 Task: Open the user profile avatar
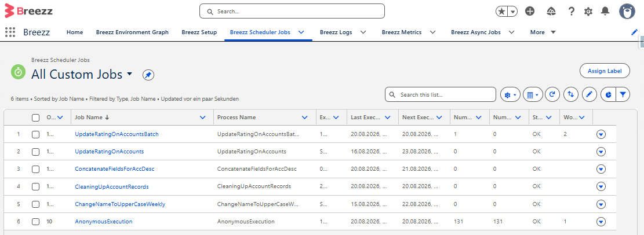click(x=627, y=12)
